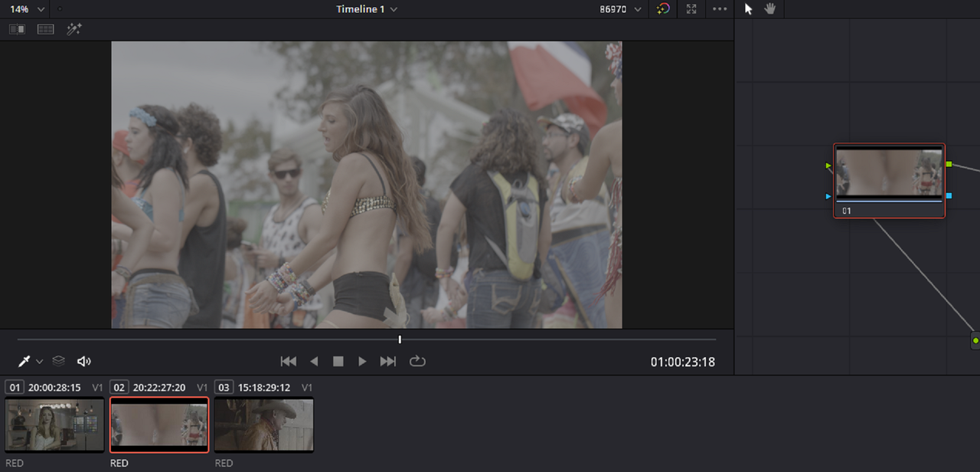Viewport: 980px width, 472px height.
Task: Toggle the image wipe viewer mode
Action: [x=17, y=29]
